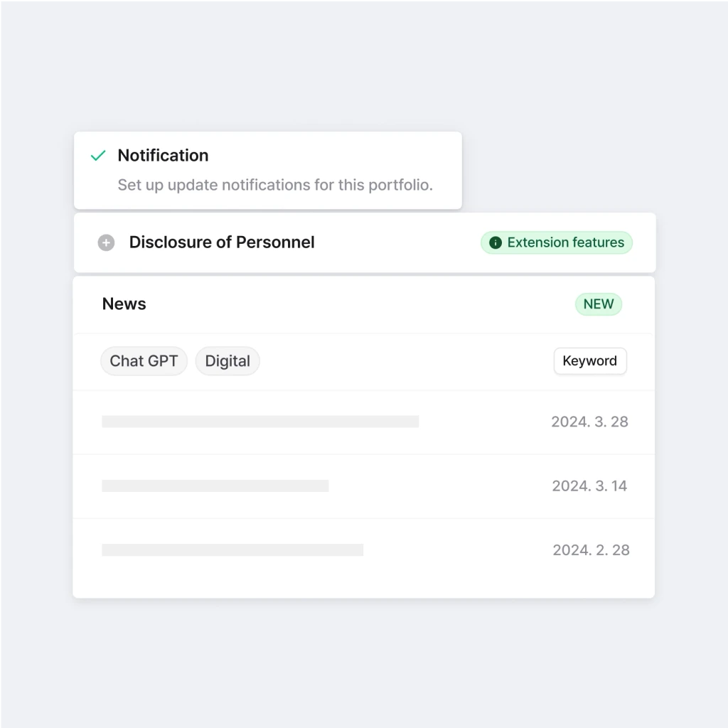The width and height of the screenshot is (728, 728).
Task: Click the Keyword button
Action: pyautogui.click(x=590, y=360)
